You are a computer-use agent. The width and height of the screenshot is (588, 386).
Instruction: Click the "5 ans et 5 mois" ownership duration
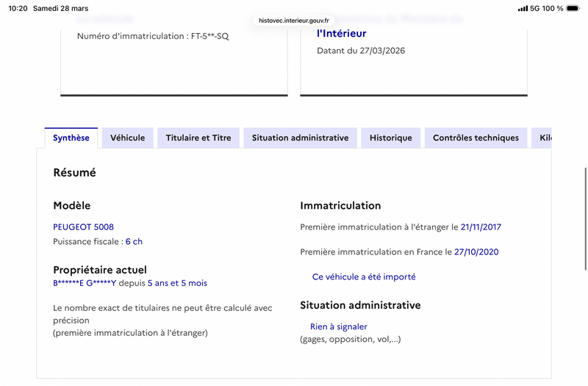tap(177, 283)
